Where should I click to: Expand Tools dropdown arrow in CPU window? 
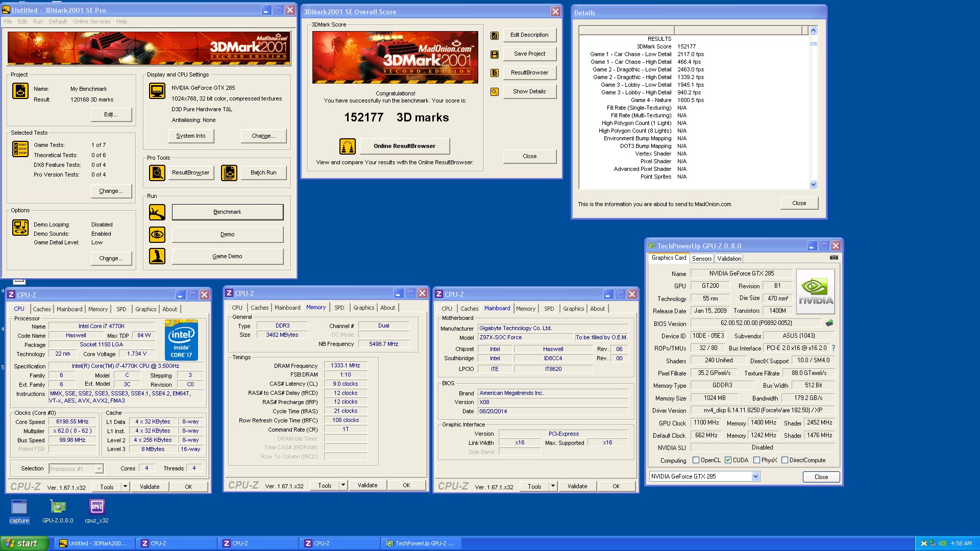125,487
